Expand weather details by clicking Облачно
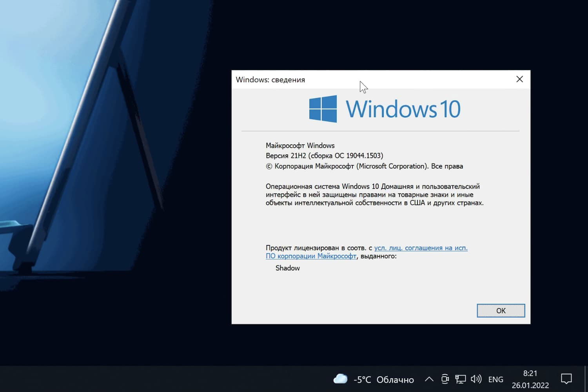 [x=396, y=379]
